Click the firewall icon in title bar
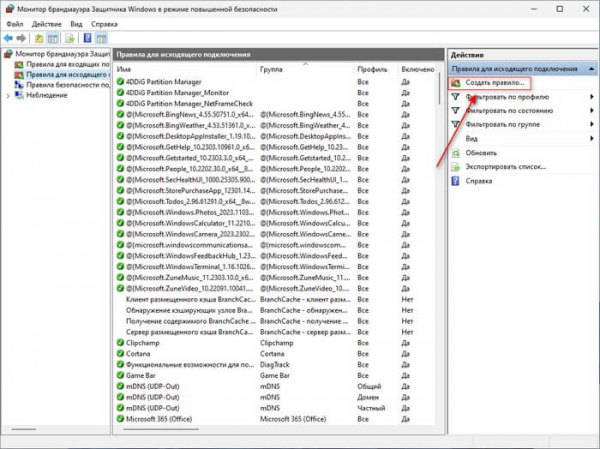The height and width of the screenshot is (449, 600). coord(10,9)
